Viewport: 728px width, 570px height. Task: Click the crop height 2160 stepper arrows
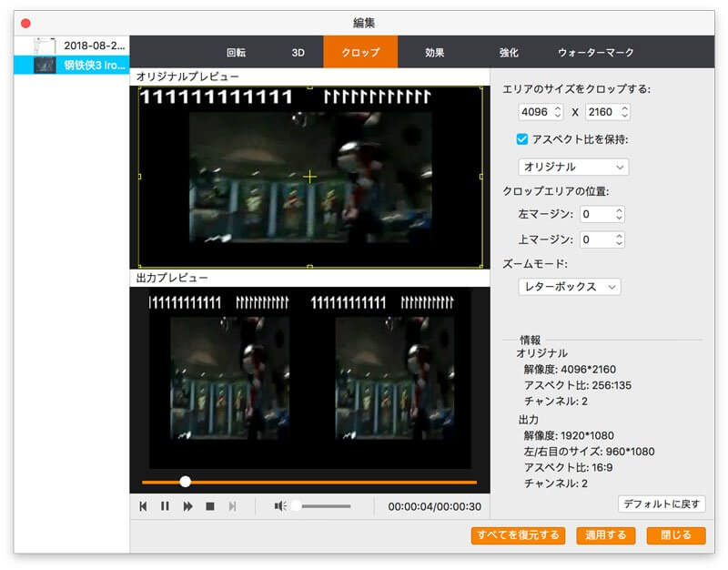624,111
